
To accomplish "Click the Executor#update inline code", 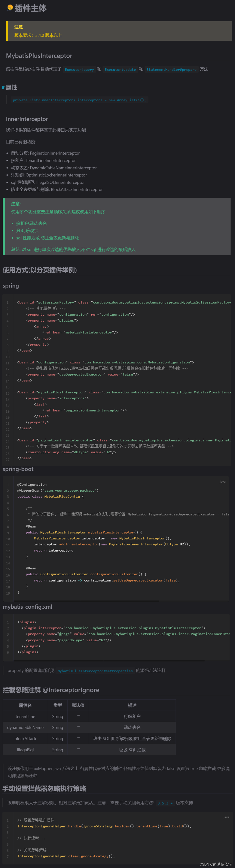I will coord(120,69).
